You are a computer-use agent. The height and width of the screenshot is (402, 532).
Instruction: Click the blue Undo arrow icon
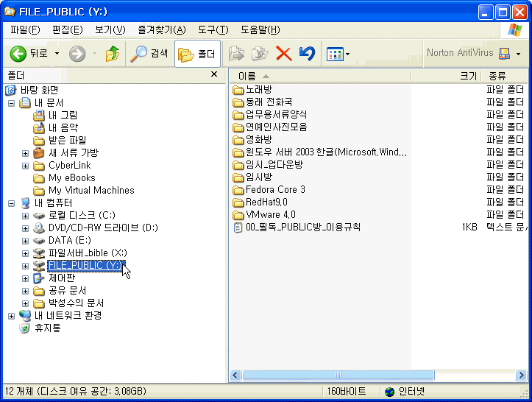click(x=308, y=54)
